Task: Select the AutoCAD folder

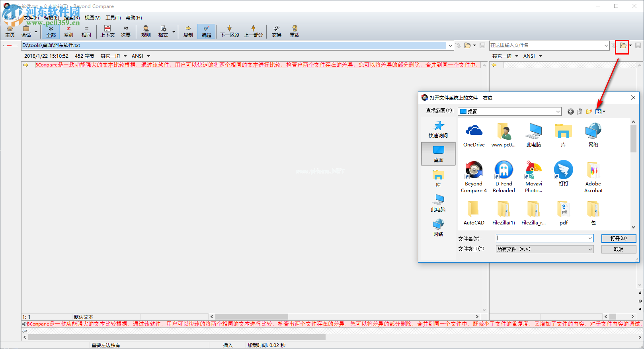Action: [474, 213]
